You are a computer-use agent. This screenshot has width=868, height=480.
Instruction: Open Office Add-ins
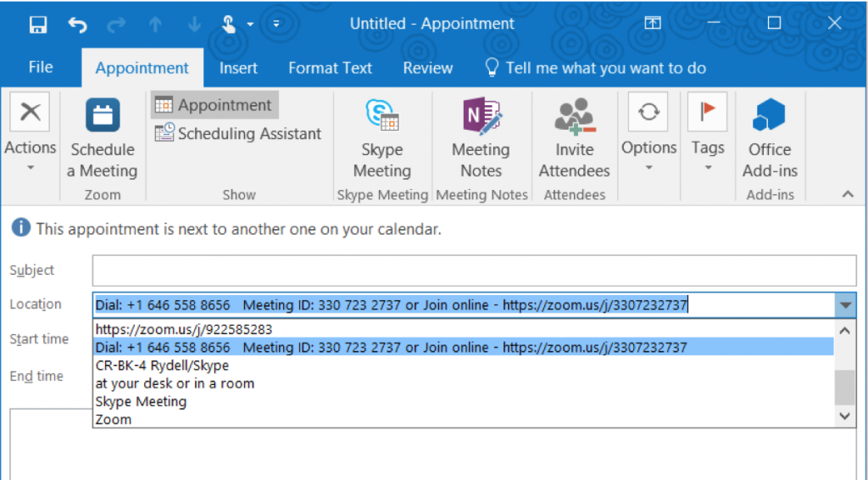pyautogui.click(x=770, y=138)
